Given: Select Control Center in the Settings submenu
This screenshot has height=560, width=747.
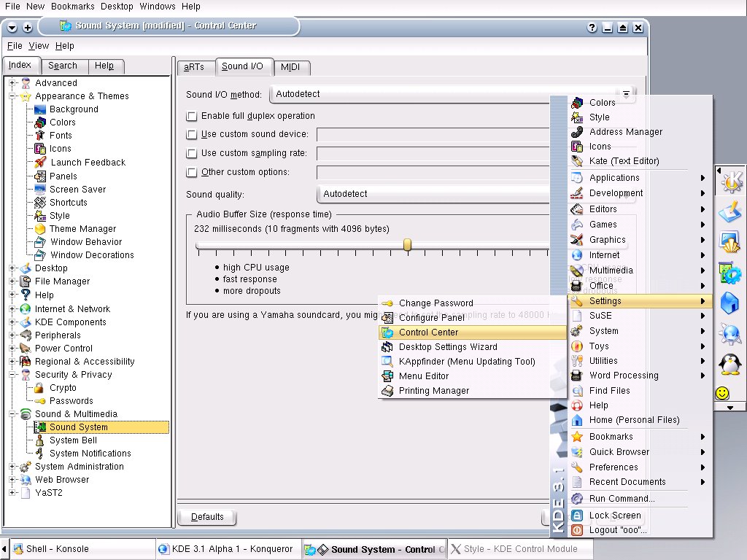Looking at the screenshot, I should (473, 332).
